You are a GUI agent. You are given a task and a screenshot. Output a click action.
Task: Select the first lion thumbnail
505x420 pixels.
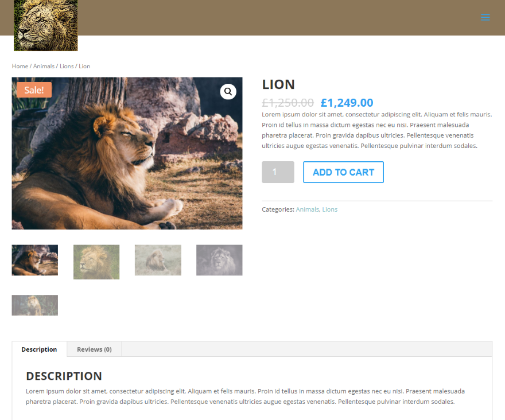[35, 260]
